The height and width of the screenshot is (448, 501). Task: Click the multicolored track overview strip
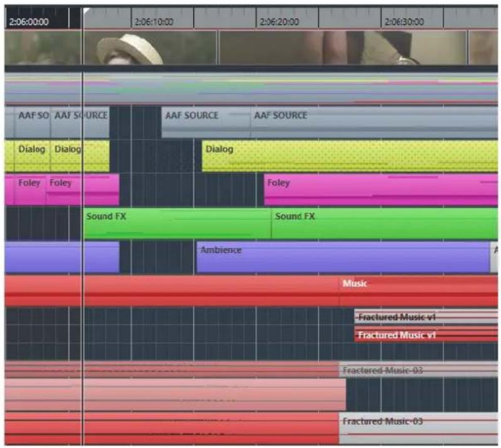coord(251,88)
